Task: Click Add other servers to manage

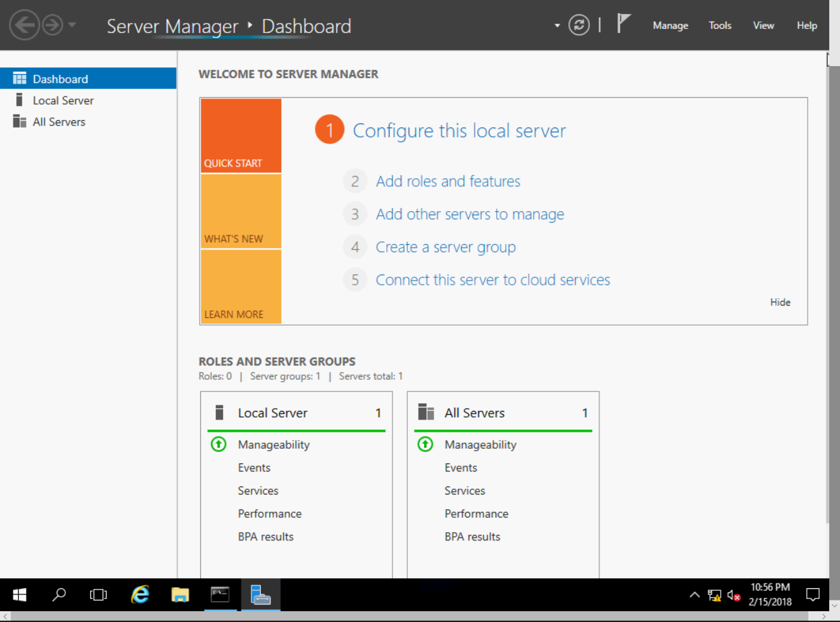Action: [470, 215]
